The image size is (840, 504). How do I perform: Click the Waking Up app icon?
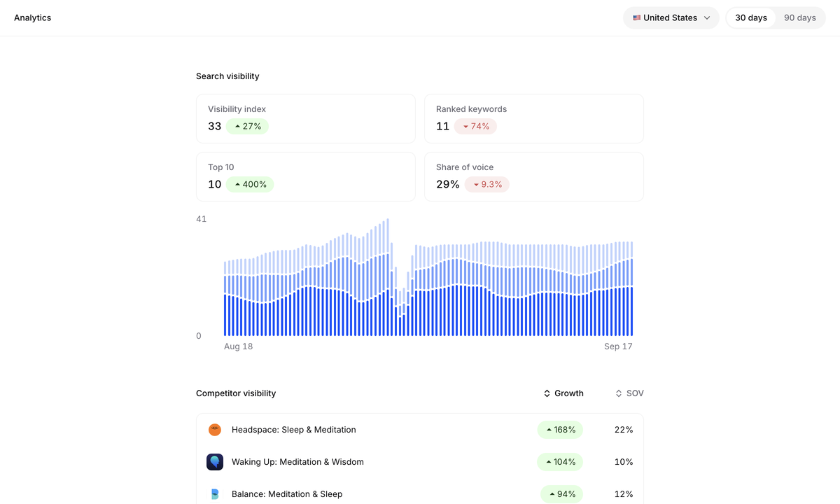click(215, 462)
